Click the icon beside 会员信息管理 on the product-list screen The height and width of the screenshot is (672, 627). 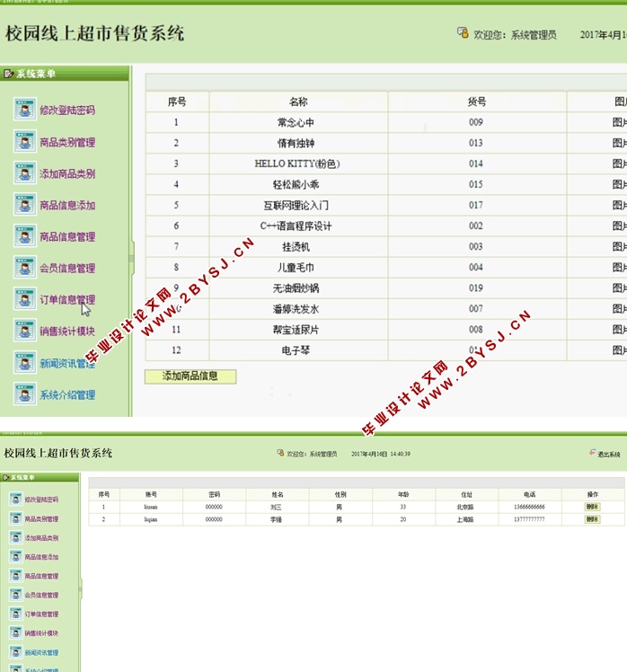point(25,268)
